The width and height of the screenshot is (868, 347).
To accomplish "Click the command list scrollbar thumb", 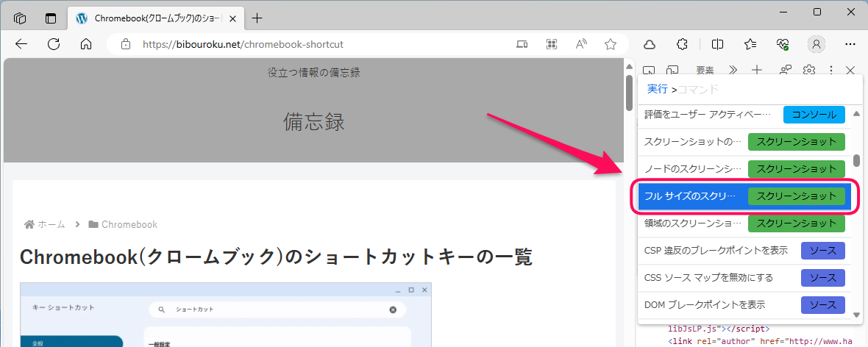I will click(x=856, y=160).
